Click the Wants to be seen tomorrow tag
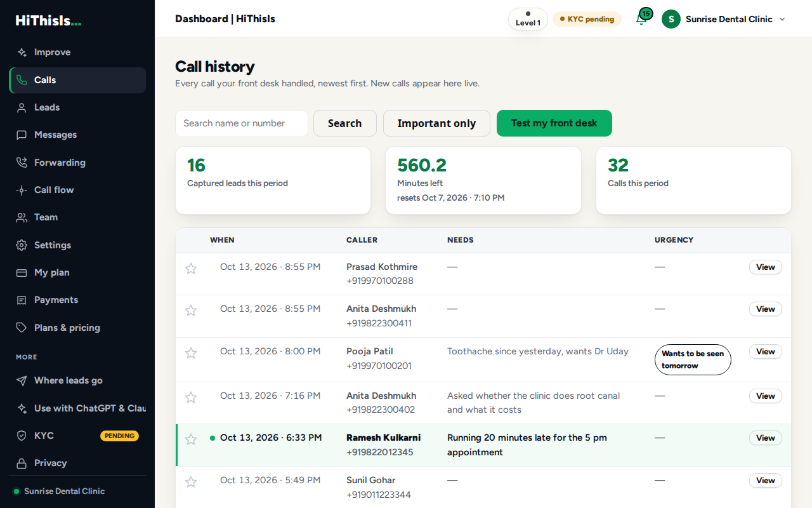This screenshot has width=812, height=508. (x=693, y=360)
